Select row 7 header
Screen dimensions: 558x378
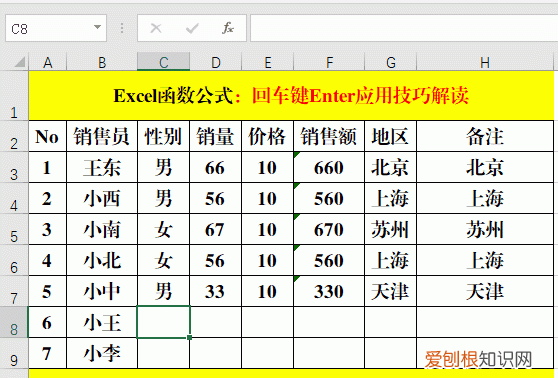pos(14,291)
